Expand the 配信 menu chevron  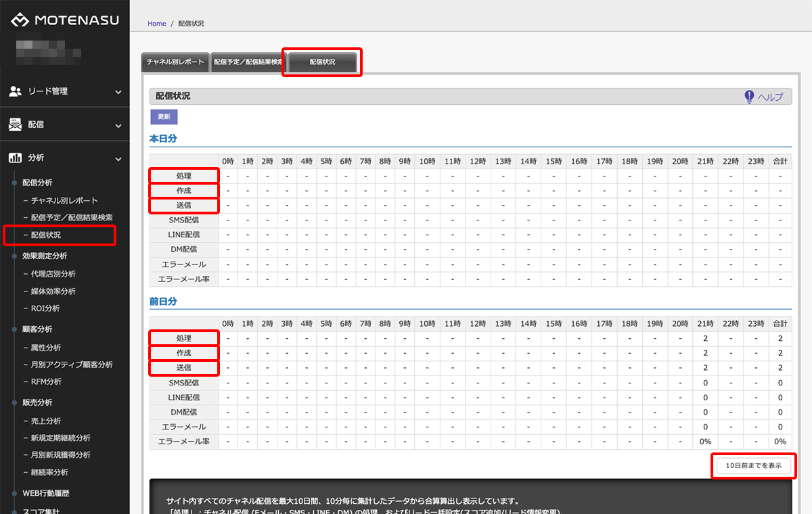(118, 126)
